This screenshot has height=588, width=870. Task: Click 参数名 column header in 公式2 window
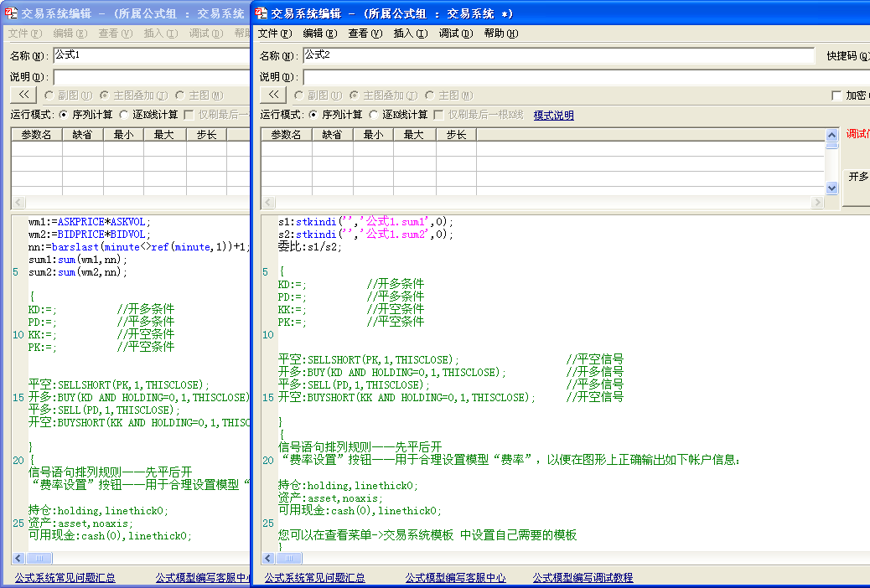tap(287, 135)
